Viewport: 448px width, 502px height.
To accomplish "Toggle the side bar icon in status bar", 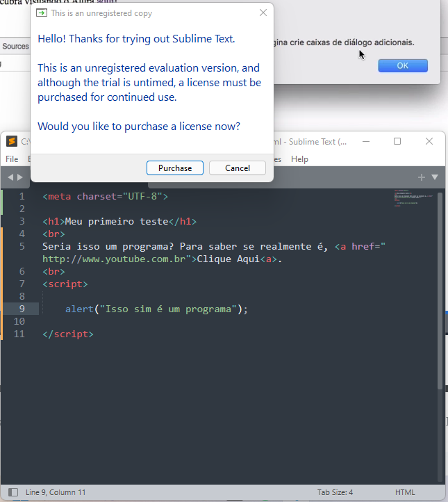I will (x=13, y=492).
